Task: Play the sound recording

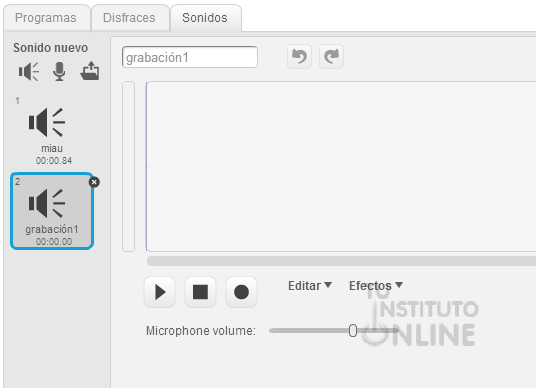Action: click(160, 292)
